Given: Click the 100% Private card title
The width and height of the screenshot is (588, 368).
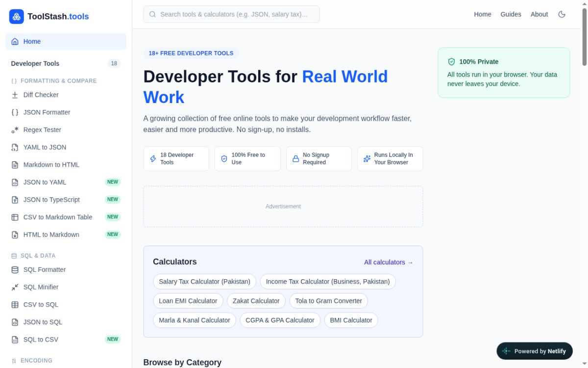Looking at the screenshot, I should (x=479, y=62).
